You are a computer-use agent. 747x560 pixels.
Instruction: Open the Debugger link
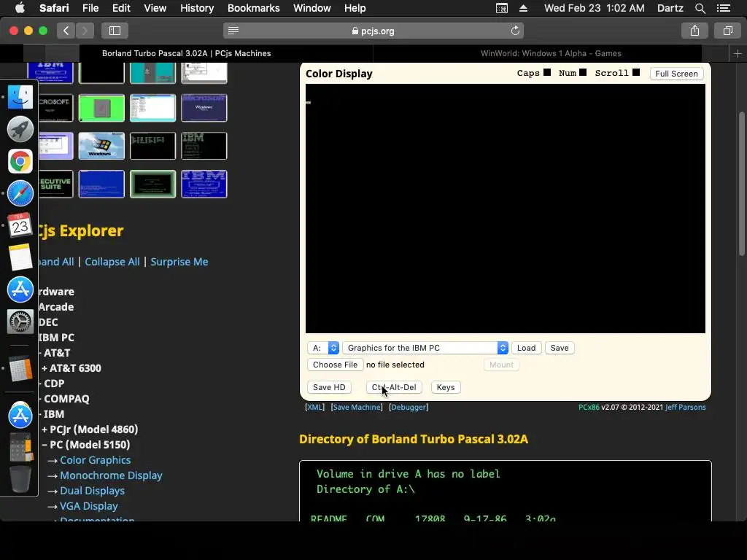(409, 407)
